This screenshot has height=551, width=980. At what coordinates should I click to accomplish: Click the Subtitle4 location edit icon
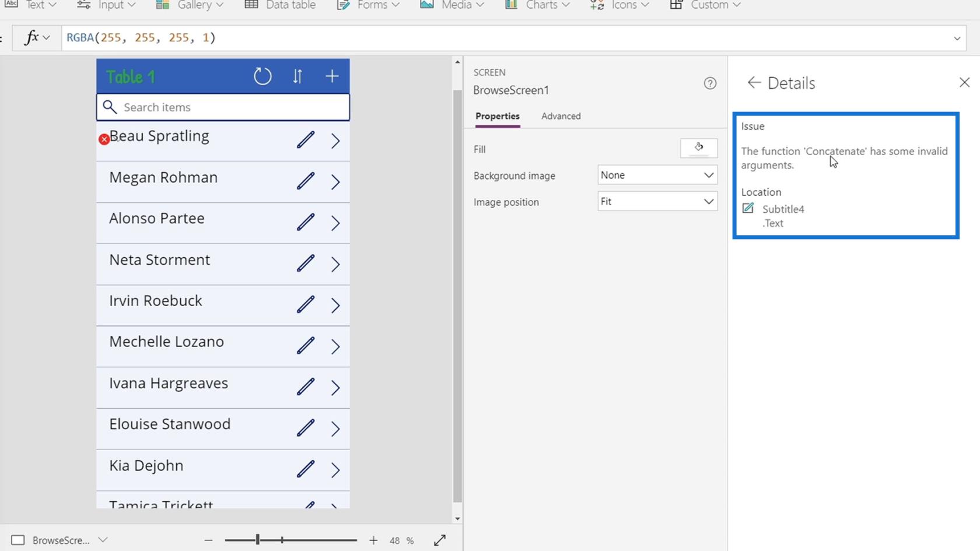(x=748, y=208)
